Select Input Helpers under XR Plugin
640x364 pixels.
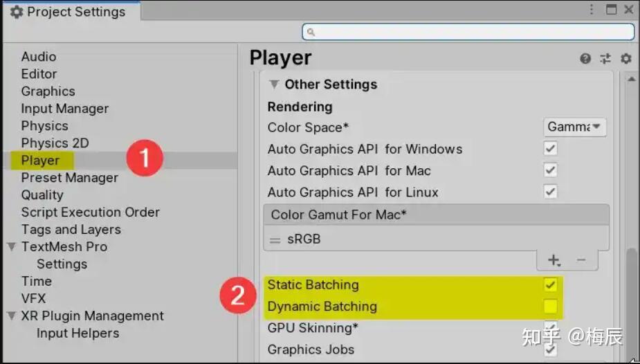78,333
